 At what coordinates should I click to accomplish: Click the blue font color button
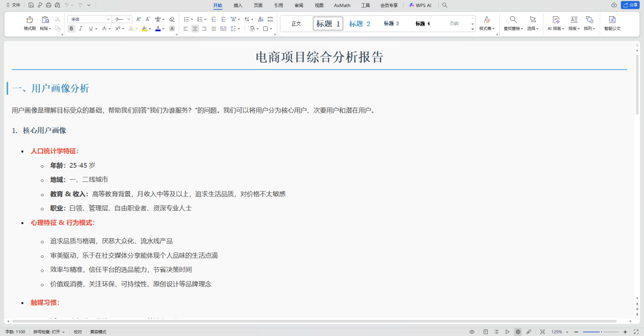[x=157, y=29]
